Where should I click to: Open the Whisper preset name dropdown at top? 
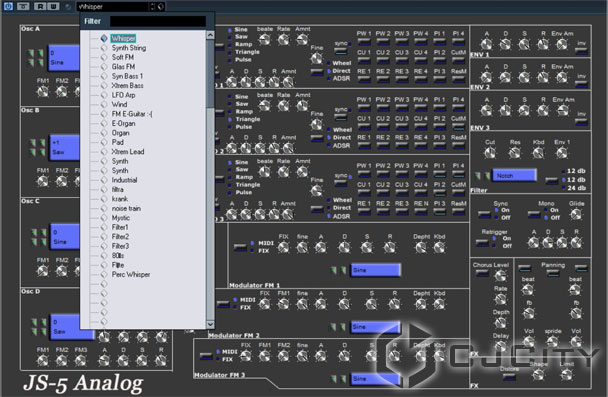click(113, 6)
